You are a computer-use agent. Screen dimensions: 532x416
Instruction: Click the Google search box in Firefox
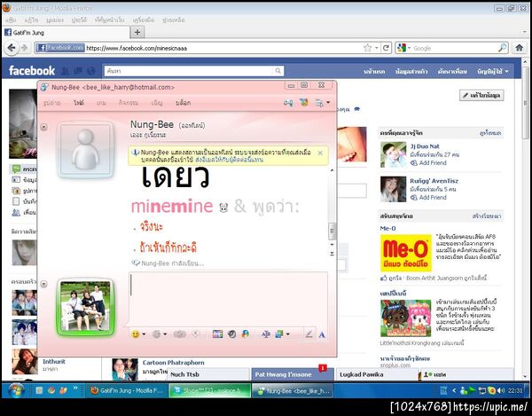pyautogui.click(x=453, y=48)
